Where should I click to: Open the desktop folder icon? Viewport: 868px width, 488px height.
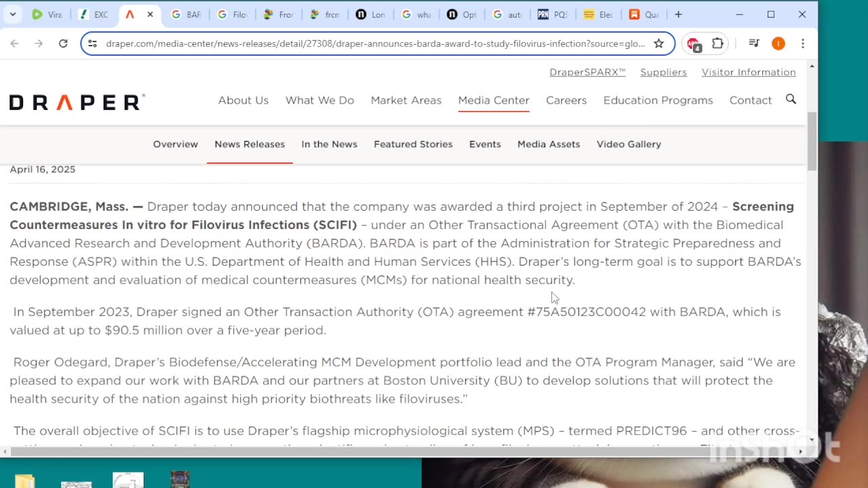point(24,481)
